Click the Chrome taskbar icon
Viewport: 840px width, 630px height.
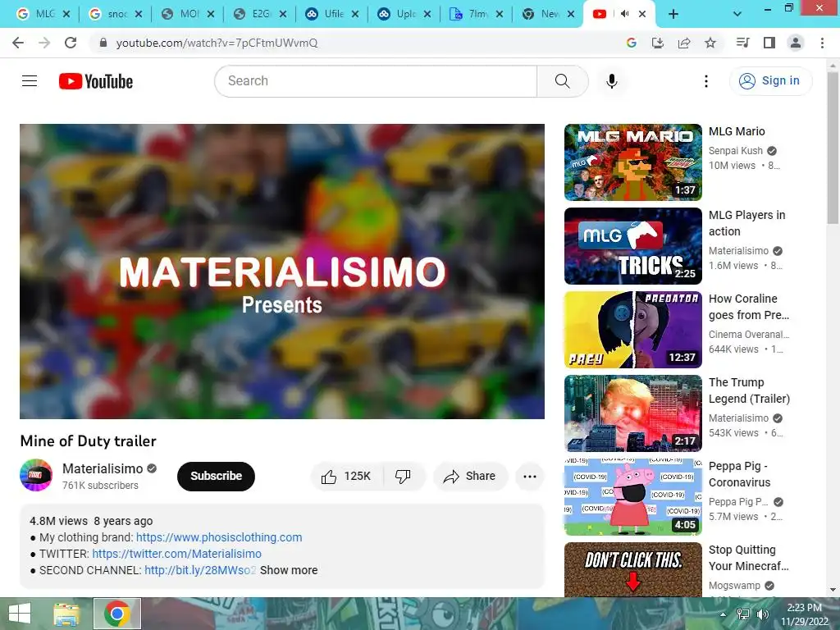pyautogui.click(x=117, y=614)
